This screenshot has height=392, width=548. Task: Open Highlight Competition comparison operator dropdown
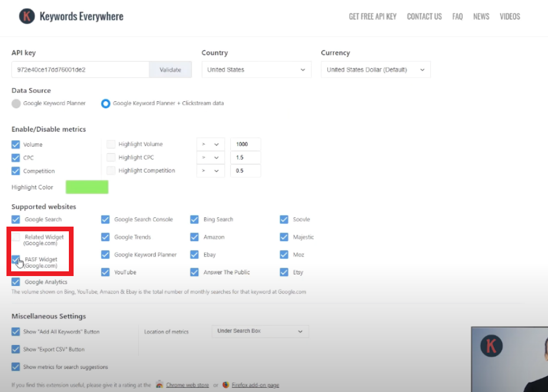coord(210,171)
